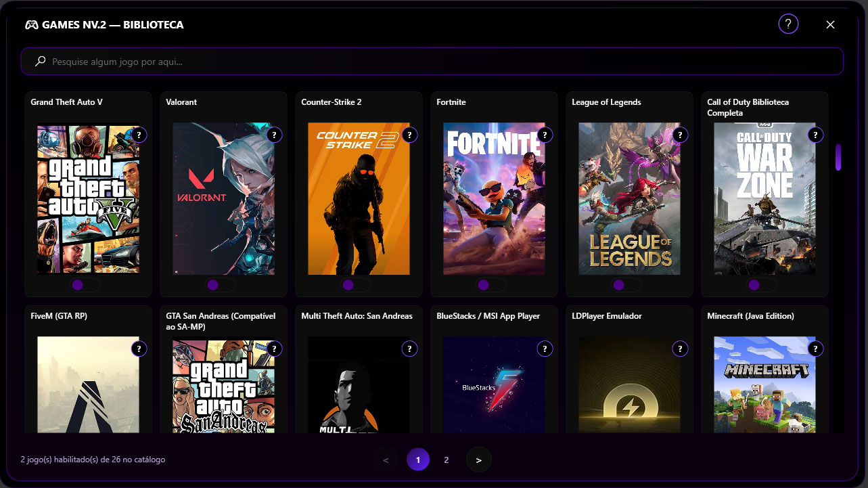Select the Grand Theft Auto V cover art
Image resolution: width=868 pixels, height=488 pixels.
click(89, 198)
